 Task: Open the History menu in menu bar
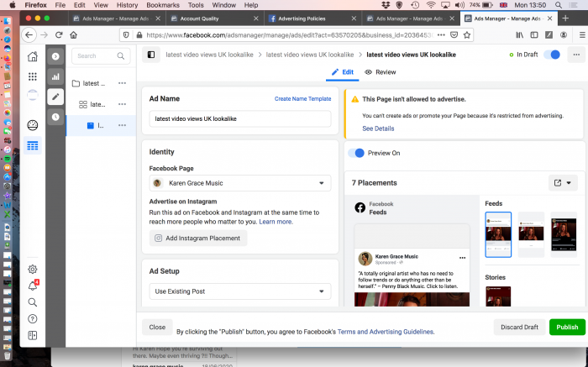click(127, 5)
